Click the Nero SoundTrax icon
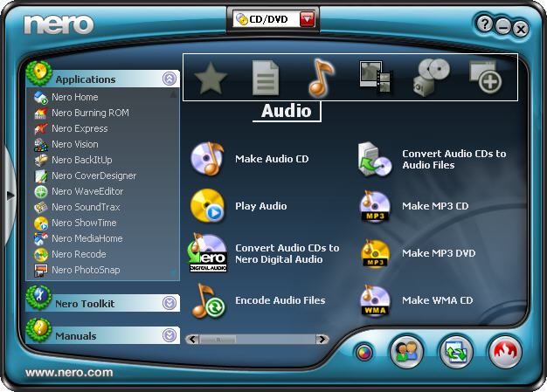Viewport: 547px width, 392px height. tap(41, 207)
